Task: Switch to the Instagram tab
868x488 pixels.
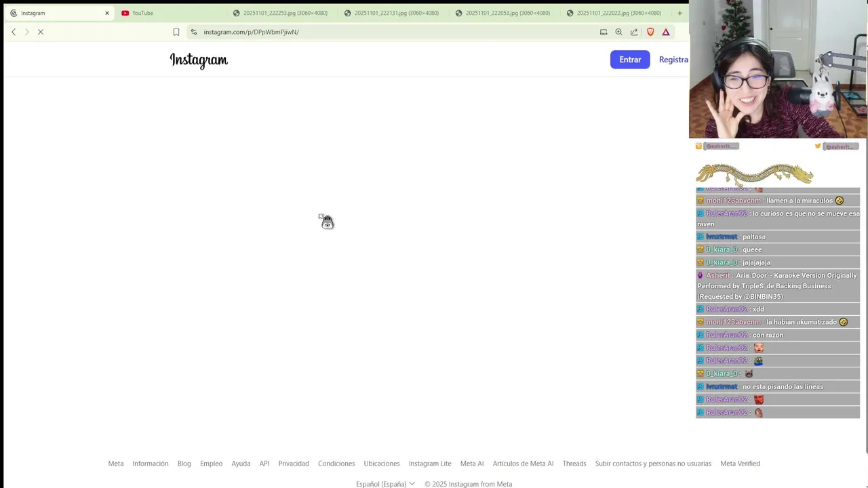Action: (x=59, y=13)
